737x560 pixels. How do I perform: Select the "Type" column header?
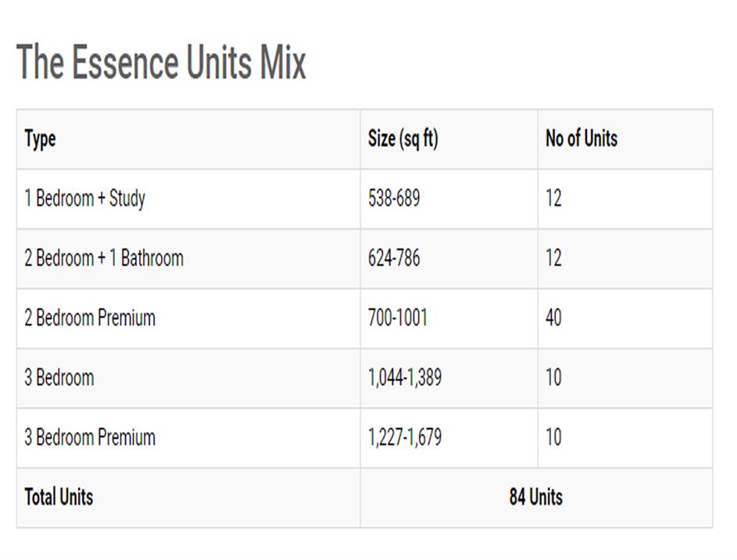41,139
